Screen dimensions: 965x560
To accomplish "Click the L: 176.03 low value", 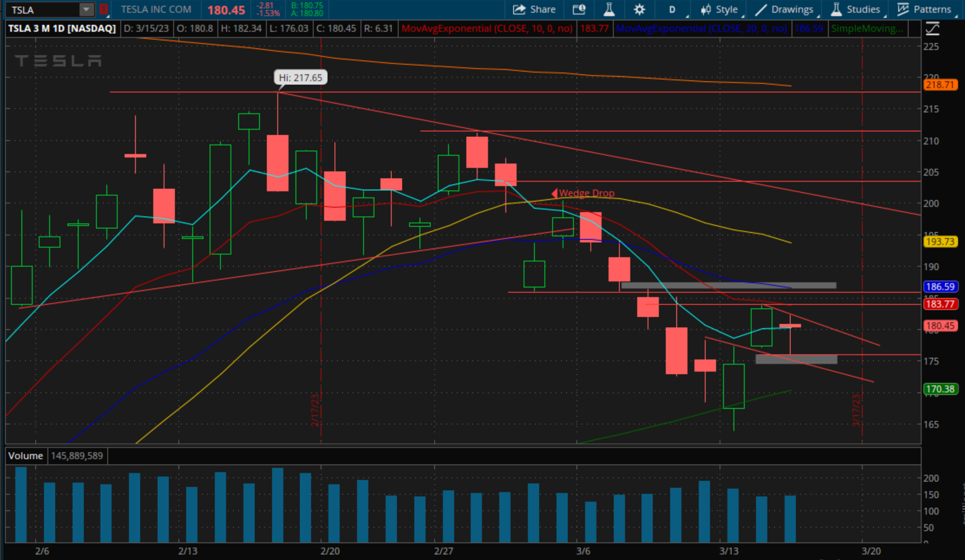I will pos(289,28).
